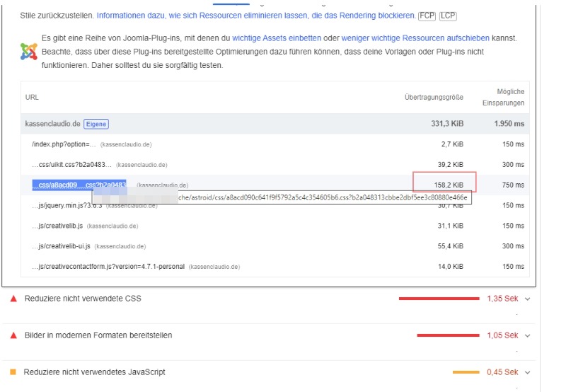
Task: Expand the Bilder in modernen Formaten chevron
Action: pos(527,335)
